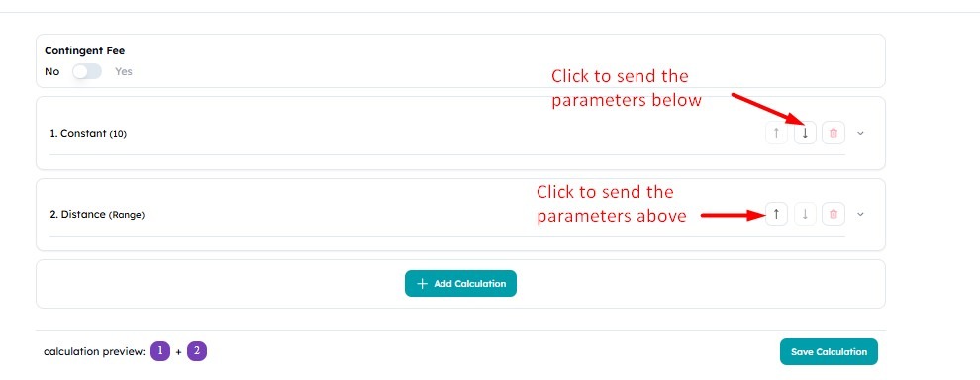Click purple badge 1 in calculation preview

pyautogui.click(x=160, y=351)
